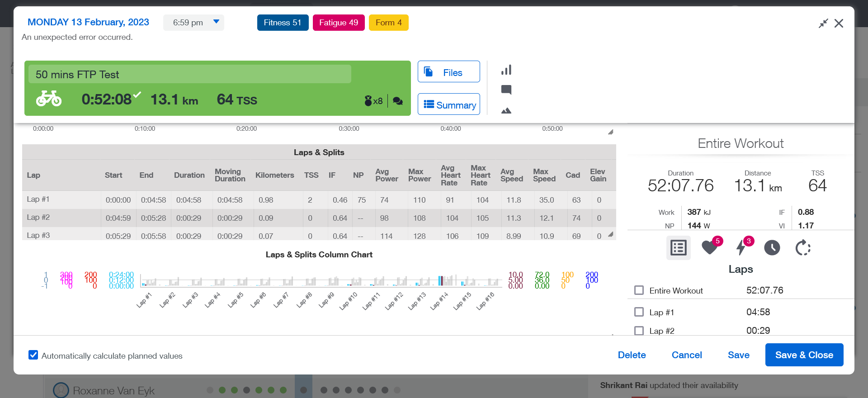868x398 pixels.
Task: Click the Distance 13.1 km value
Action: click(x=758, y=185)
